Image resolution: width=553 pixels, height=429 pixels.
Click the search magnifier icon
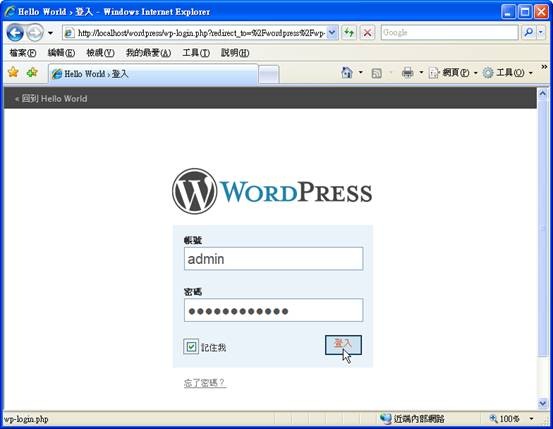point(528,32)
